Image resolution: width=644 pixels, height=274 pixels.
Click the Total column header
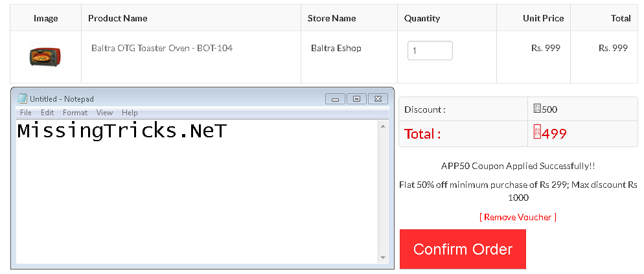click(621, 18)
